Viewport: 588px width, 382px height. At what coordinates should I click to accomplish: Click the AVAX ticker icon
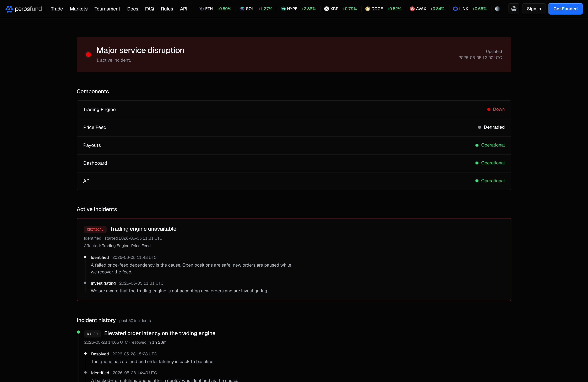pyautogui.click(x=412, y=9)
